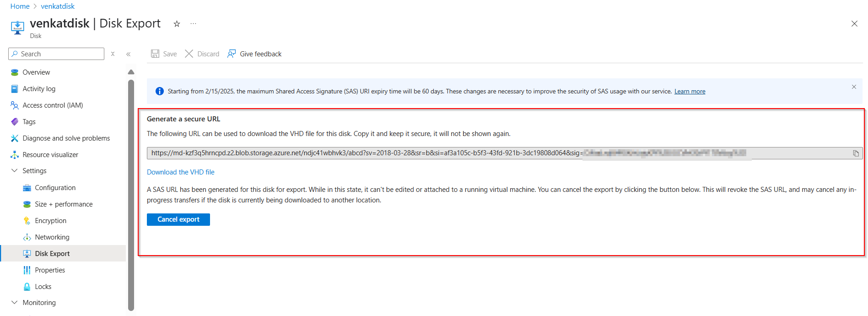Click the Disk Export icon in sidebar
Screen dimensions: 868x316
(27, 254)
